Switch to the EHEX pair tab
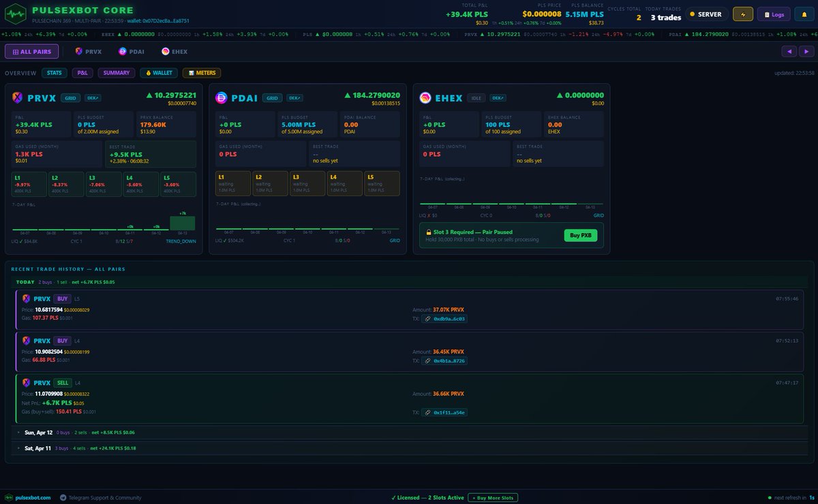This screenshot has width=818, height=504. tap(175, 51)
